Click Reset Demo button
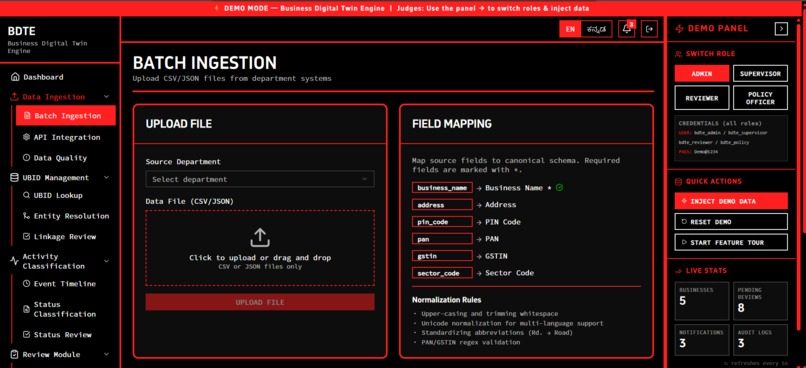 (731, 222)
